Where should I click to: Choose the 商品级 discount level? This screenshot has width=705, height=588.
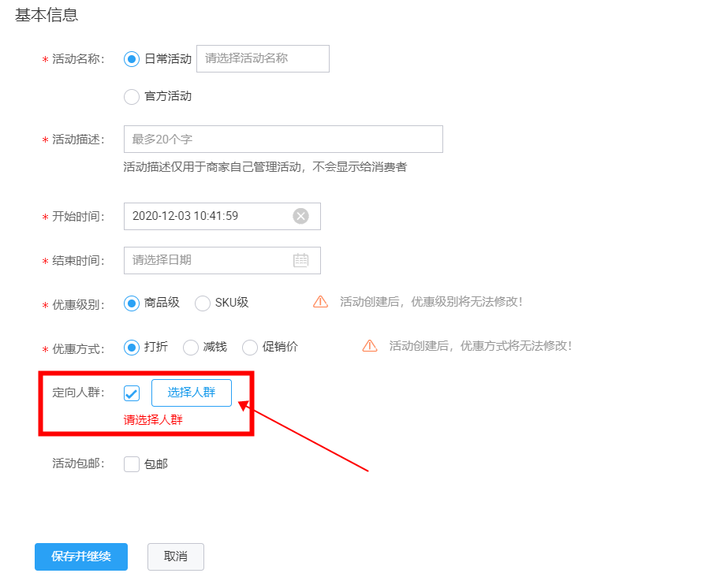click(x=131, y=303)
